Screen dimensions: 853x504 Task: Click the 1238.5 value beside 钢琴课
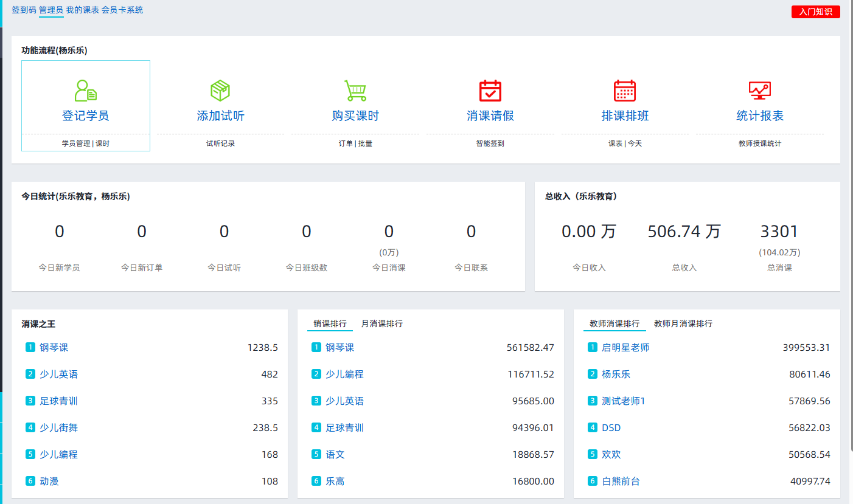tap(263, 347)
